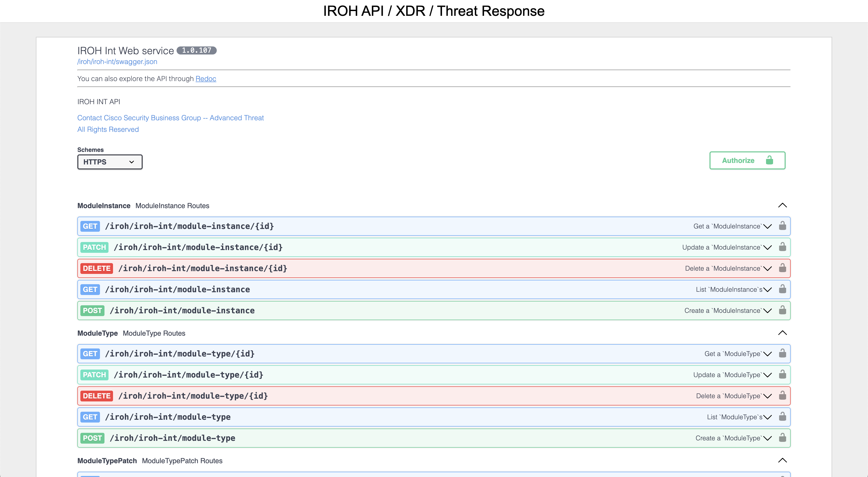The width and height of the screenshot is (868, 477).
Task: Click the lock icon on GET module-type/{id}
Action: point(783,353)
